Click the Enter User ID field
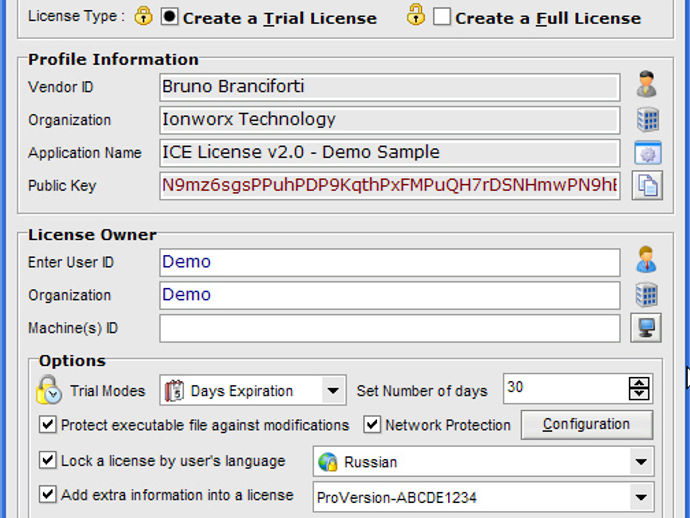This screenshot has width=690, height=518. coord(390,262)
